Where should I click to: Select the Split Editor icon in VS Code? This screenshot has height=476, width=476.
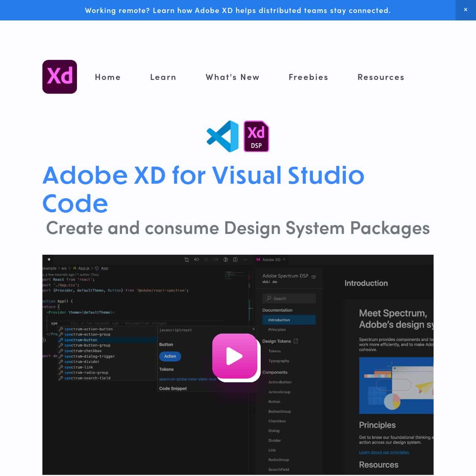pos(235,260)
